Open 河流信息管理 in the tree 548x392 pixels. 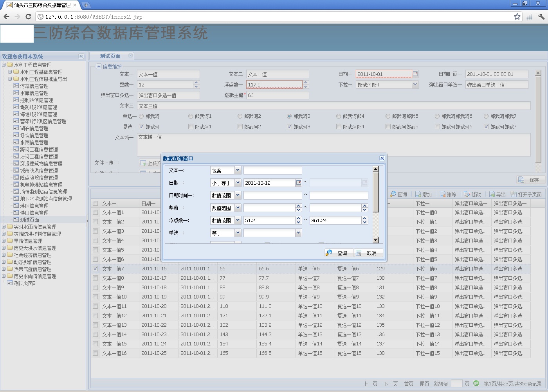[x=34, y=86]
